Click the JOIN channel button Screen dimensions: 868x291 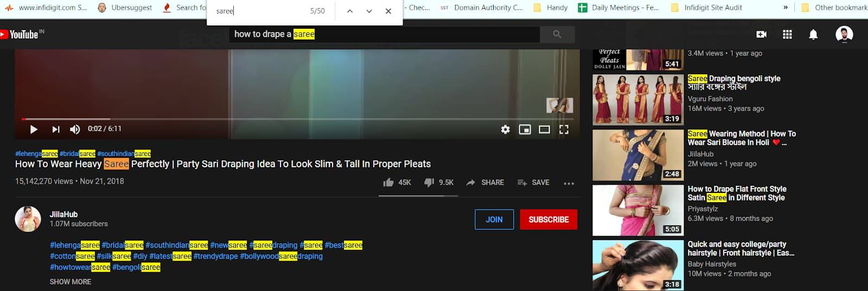pos(494,219)
